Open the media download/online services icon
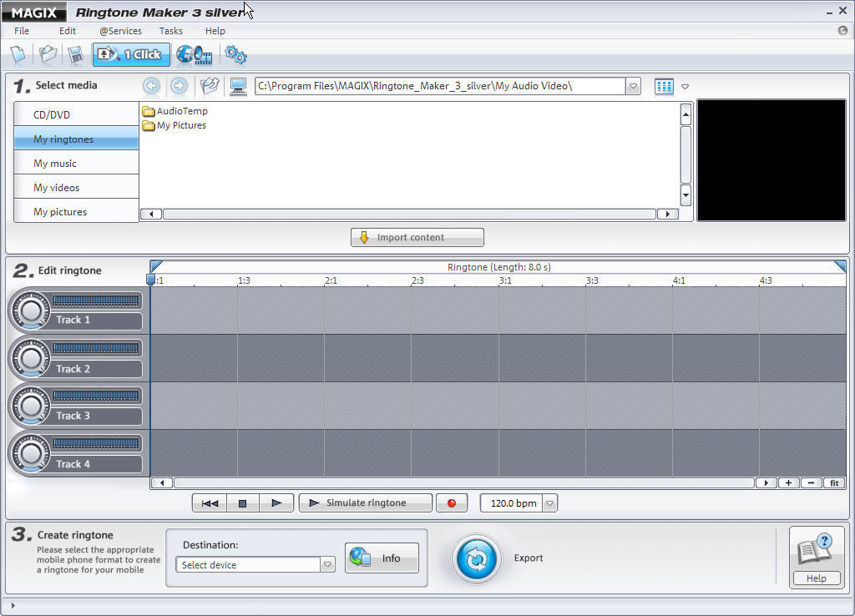 pyautogui.click(x=193, y=54)
